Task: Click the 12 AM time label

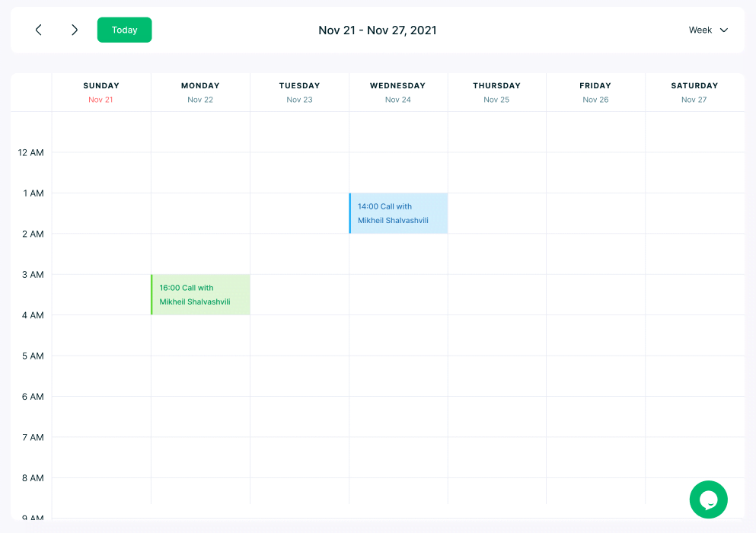Action: 31,152
